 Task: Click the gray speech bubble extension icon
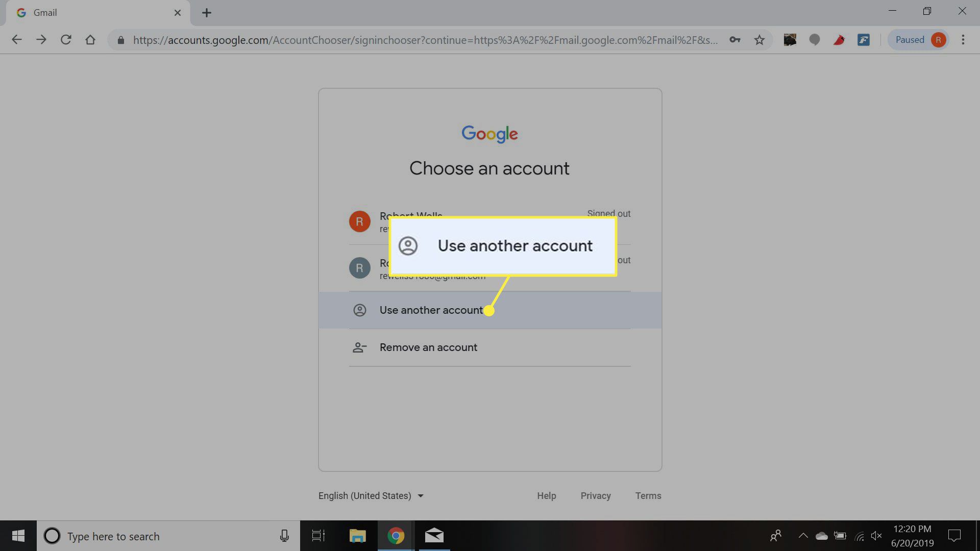pos(815,40)
